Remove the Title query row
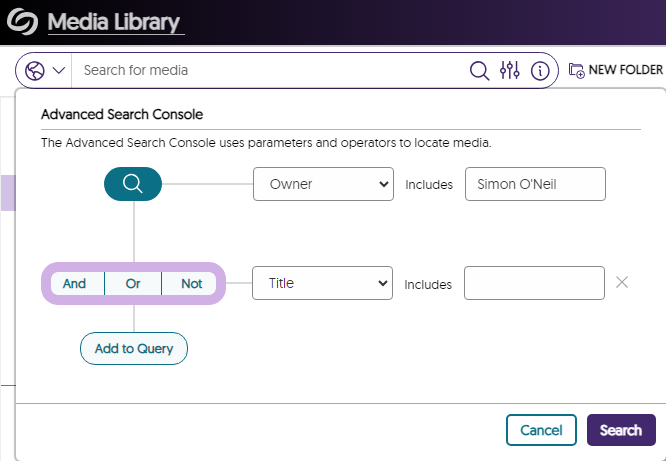The height and width of the screenshot is (461, 666). pyautogui.click(x=622, y=283)
